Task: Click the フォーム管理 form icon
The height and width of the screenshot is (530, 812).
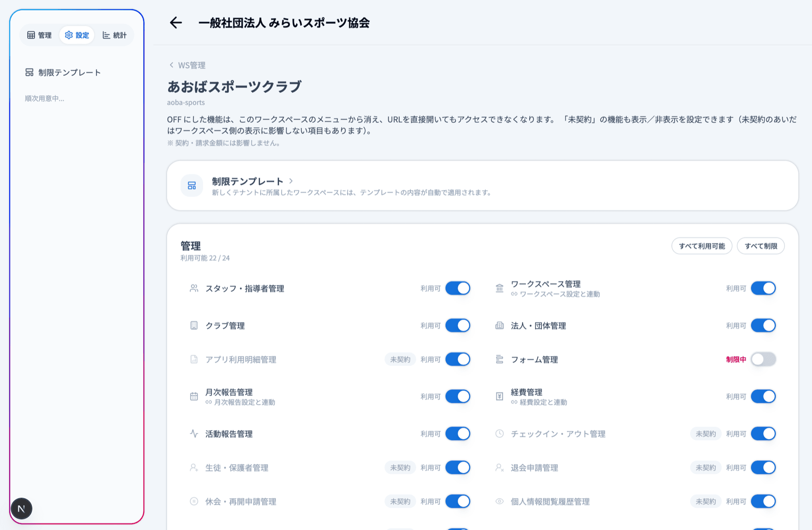Action: coord(499,360)
